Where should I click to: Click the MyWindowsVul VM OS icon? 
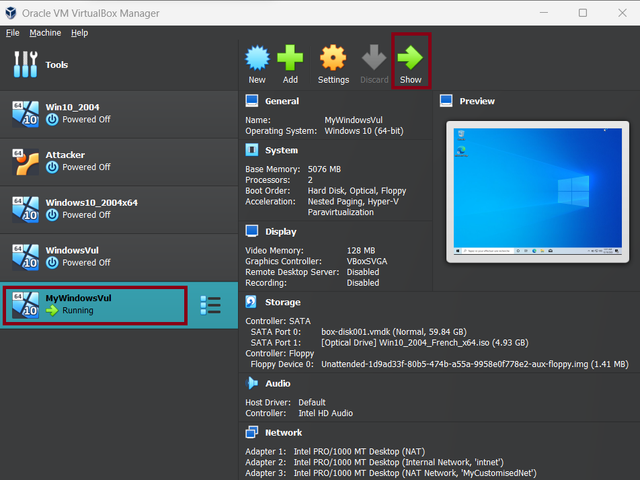click(x=25, y=305)
